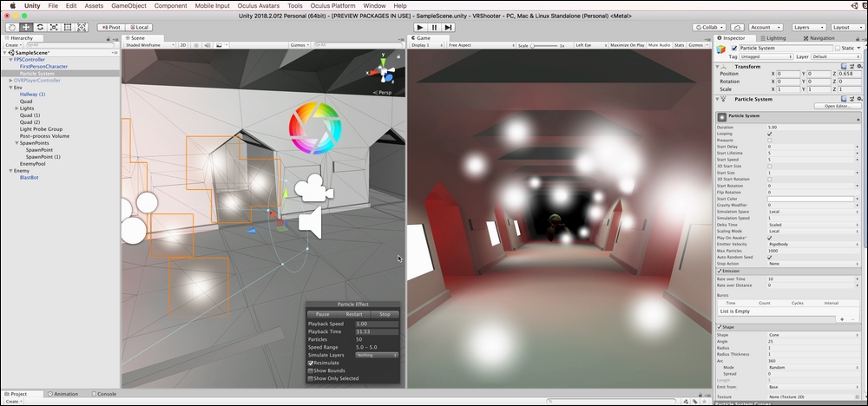
Task: Open the Display 1 dropdown
Action: pyautogui.click(x=426, y=45)
